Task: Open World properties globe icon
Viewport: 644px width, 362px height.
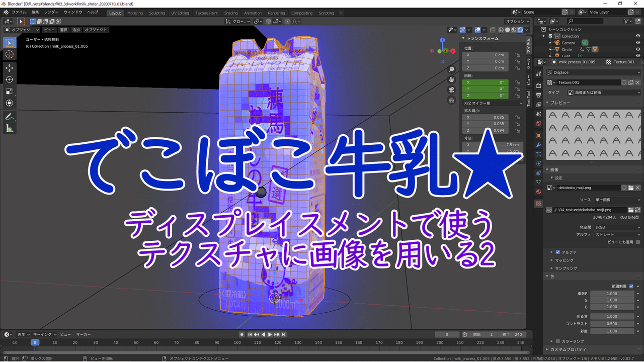Action: pos(539,123)
